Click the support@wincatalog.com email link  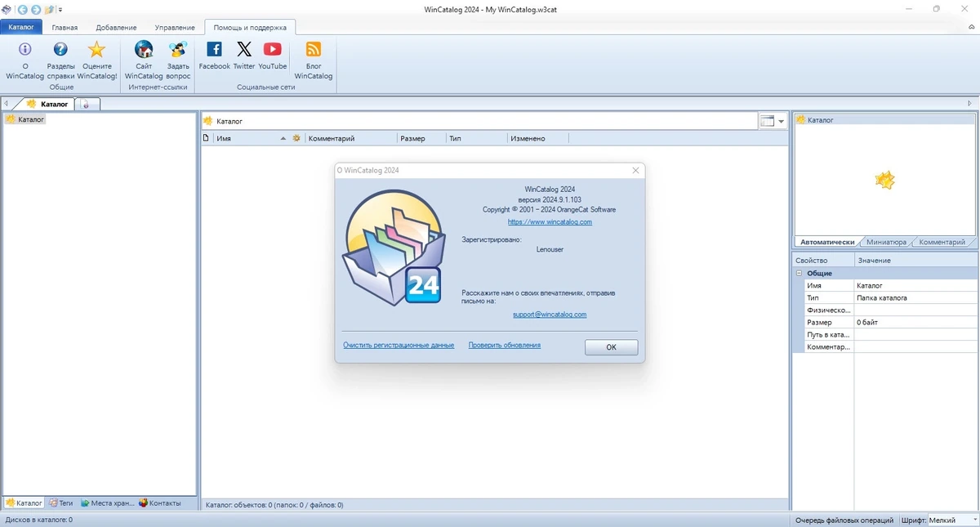click(550, 315)
